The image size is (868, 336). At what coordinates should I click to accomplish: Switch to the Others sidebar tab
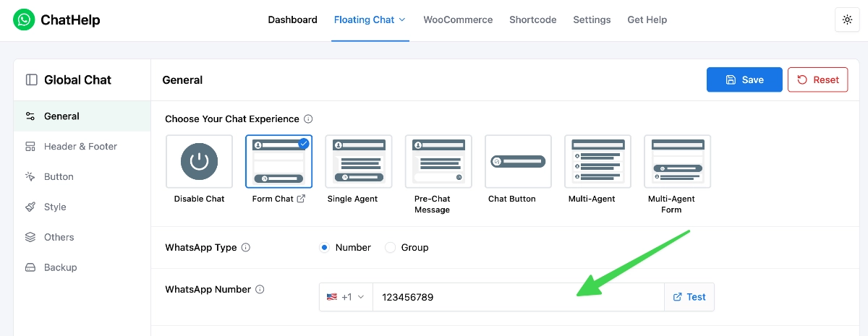tap(82, 238)
